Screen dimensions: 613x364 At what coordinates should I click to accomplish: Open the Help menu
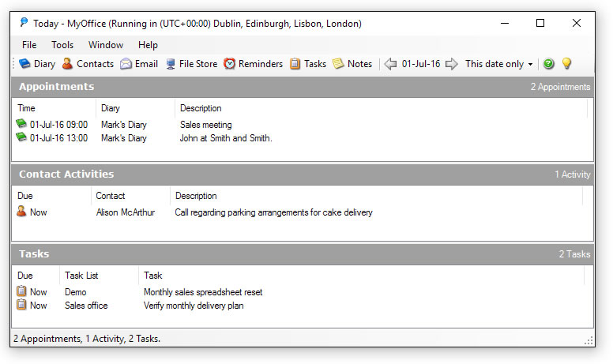pyautogui.click(x=148, y=45)
